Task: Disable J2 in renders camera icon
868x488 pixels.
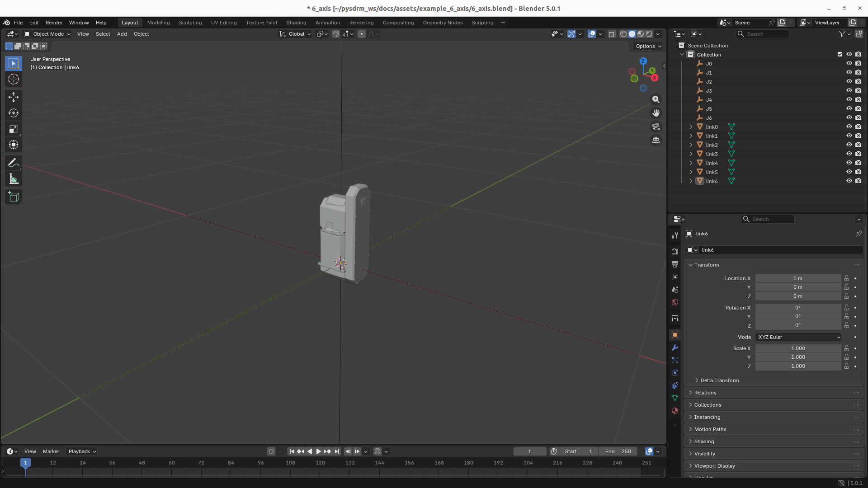Action: [858, 81]
